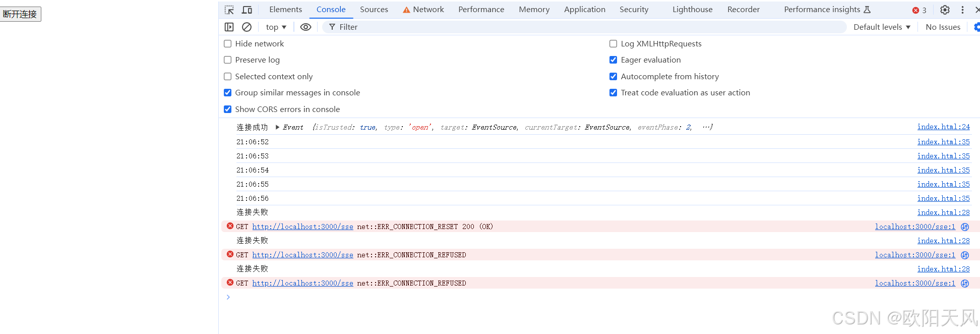The width and height of the screenshot is (980, 334).
Task: Open the three-dot DevTools menu
Action: coord(962,10)
